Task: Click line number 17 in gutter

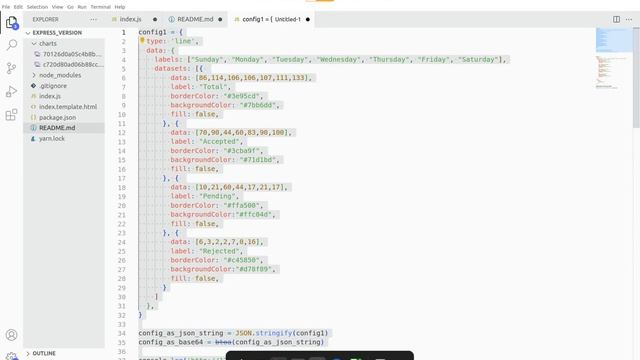Action: [122, 178]
